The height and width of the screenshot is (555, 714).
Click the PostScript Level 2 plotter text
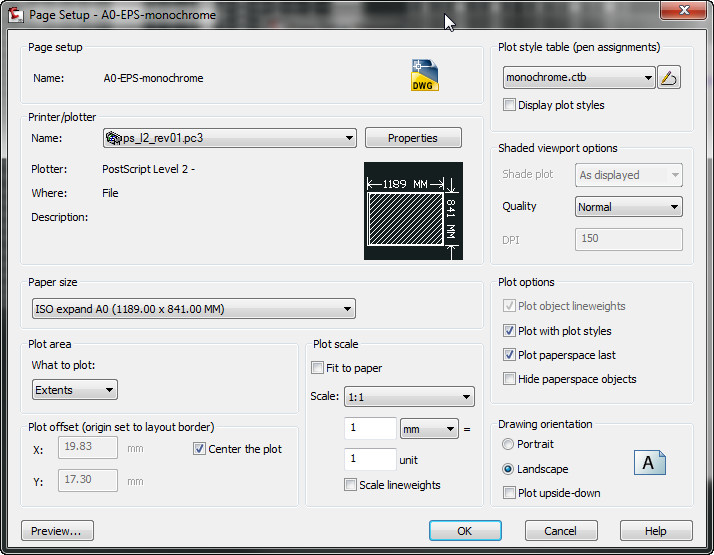pyautogui.click(x=148, y=169)
